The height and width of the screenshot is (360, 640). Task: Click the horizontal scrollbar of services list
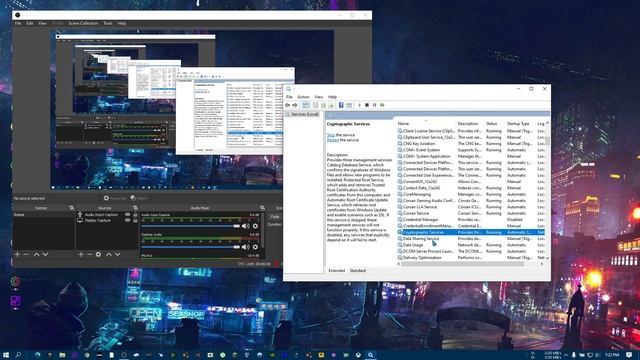(463, 264)
